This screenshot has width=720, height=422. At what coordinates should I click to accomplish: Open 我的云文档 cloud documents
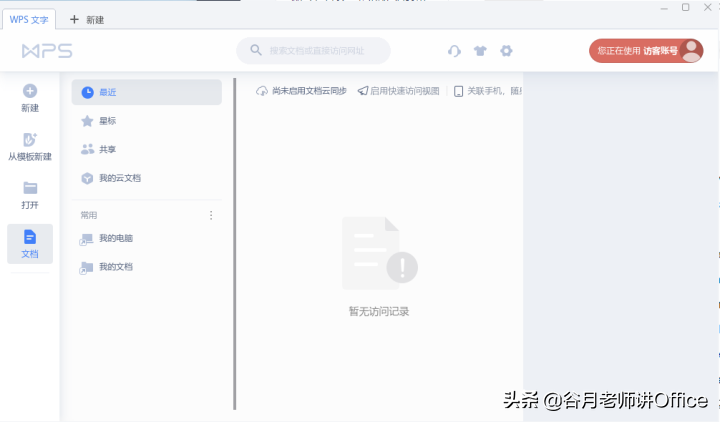(146, 178)
